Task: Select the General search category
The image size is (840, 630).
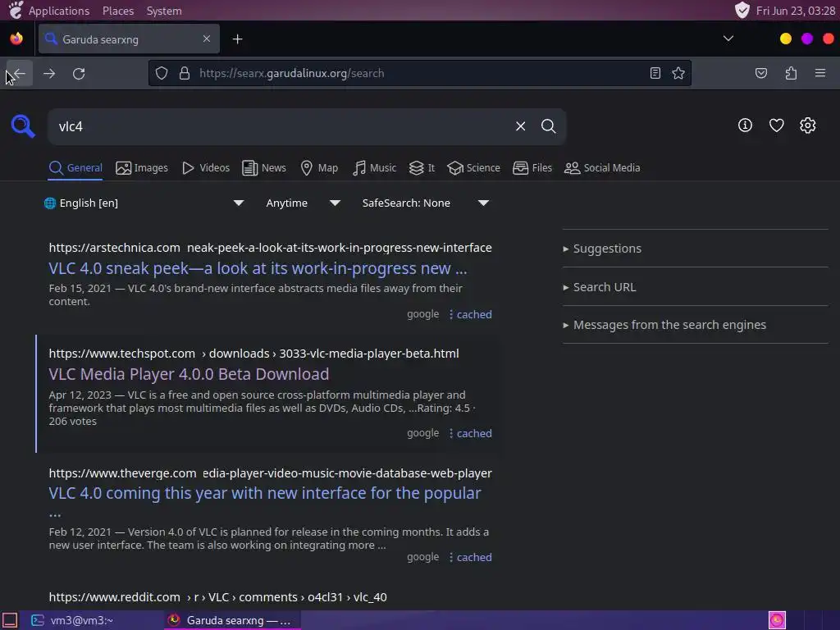Action: tap(75, 167)
